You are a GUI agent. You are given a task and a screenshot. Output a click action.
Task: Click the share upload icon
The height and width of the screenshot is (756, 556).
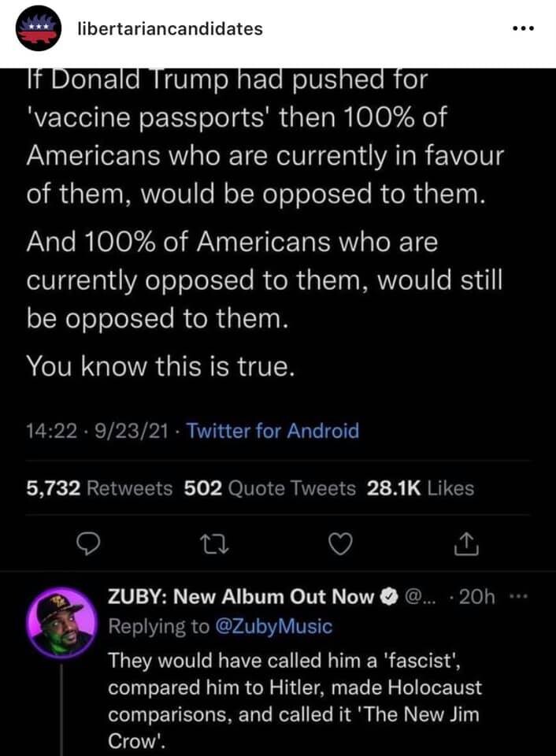pyautogui.click(x=465, y=543)
